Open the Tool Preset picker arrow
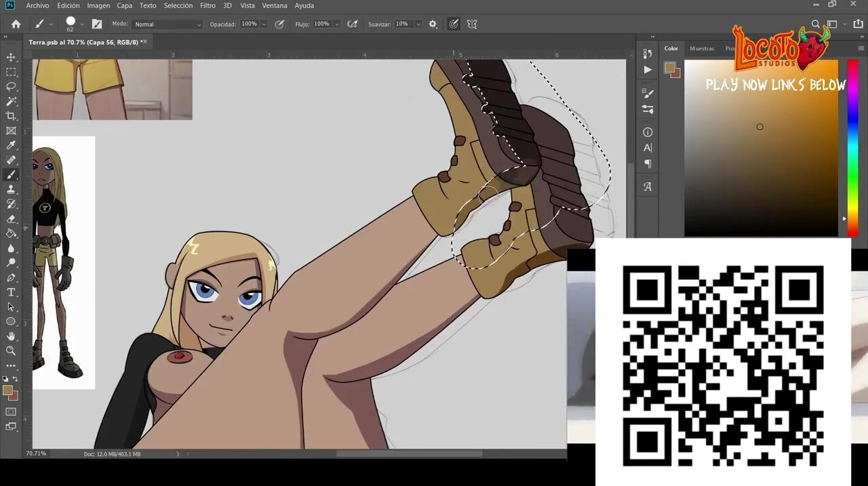The height and width of the screenshot is (486, 868). click(x=51, y=24)
